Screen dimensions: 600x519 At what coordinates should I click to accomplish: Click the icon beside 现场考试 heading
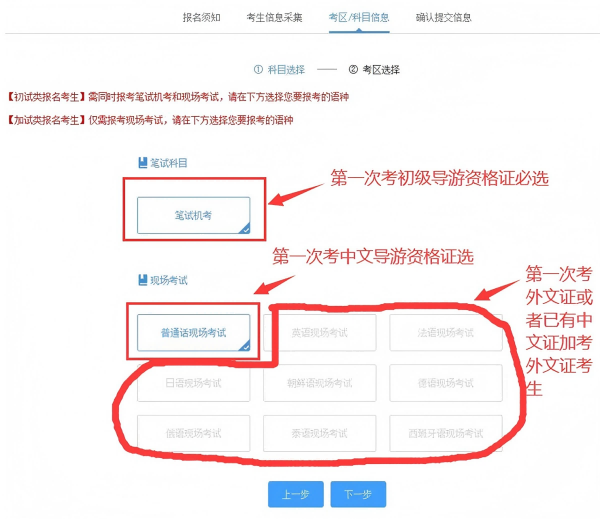click(142, 280)
